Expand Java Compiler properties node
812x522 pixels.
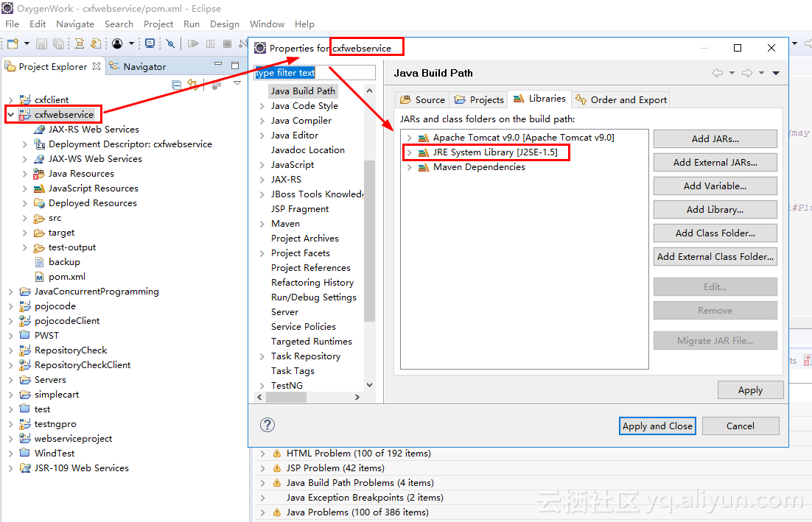[x=262, y=121]
